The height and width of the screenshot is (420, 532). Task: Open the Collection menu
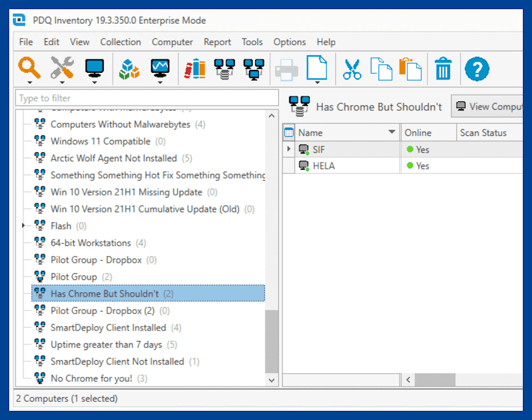pyautogui.click(x=121, y=42)
